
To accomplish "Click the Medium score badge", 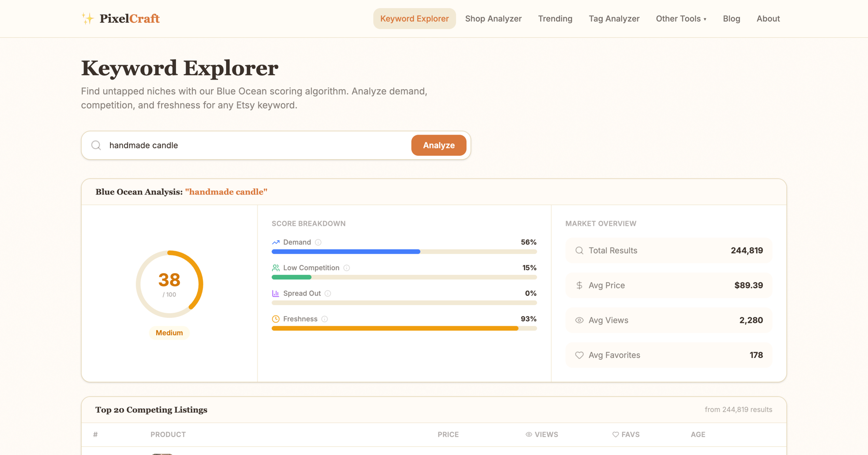I will (169, 333).
